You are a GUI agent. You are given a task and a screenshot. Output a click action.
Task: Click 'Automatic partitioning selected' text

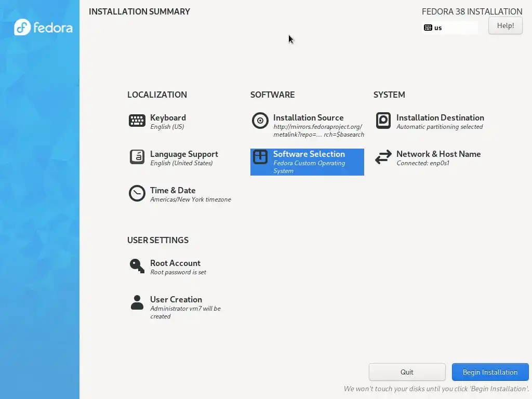click(x=440, y=127)
